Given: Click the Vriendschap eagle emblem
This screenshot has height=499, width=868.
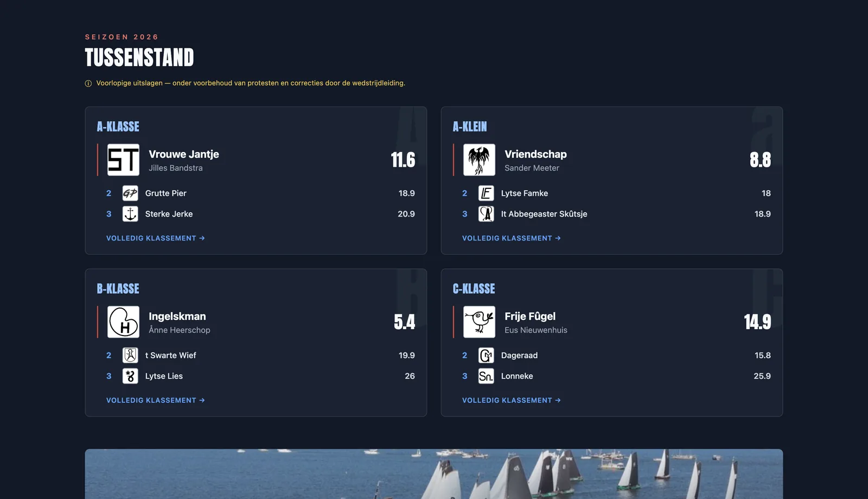Looking at the screenshot, I should click(479, 160).
